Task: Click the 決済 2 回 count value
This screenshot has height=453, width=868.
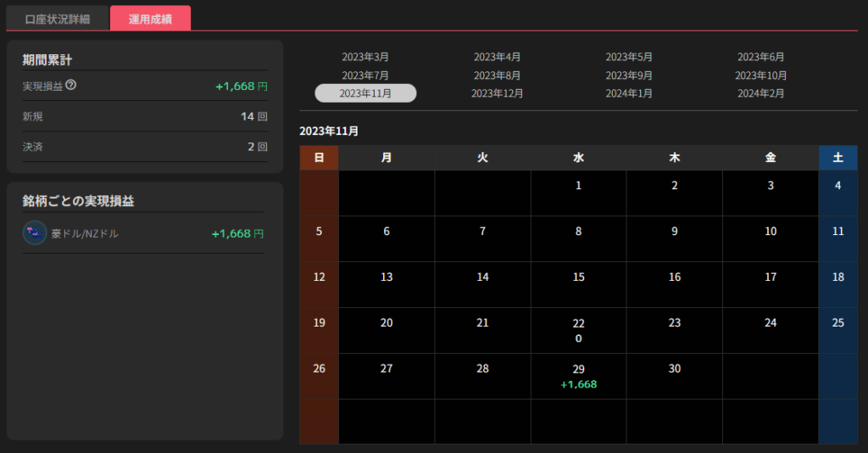Action: tap(258, 147)
